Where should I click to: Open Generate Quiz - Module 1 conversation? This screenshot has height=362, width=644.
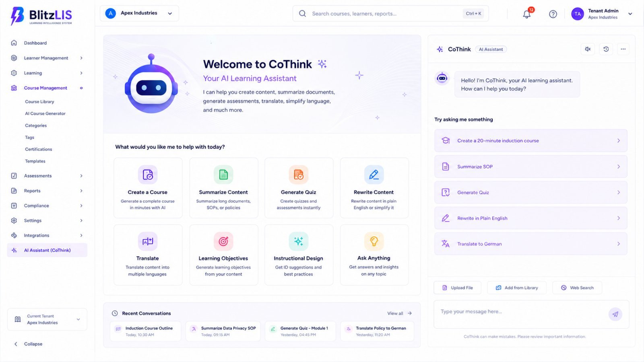(300, 331)
